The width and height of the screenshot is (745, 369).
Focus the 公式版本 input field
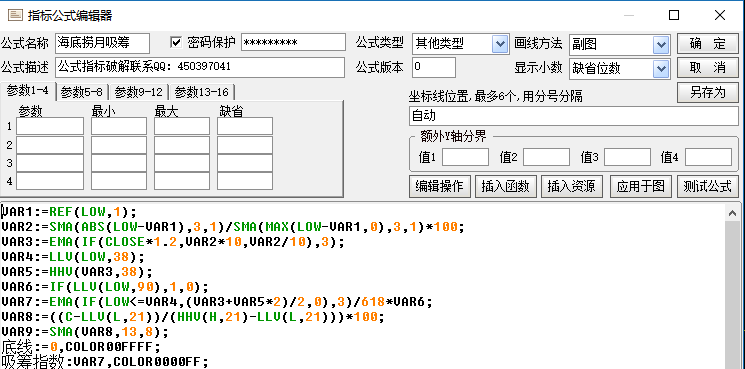click(434, 67)
